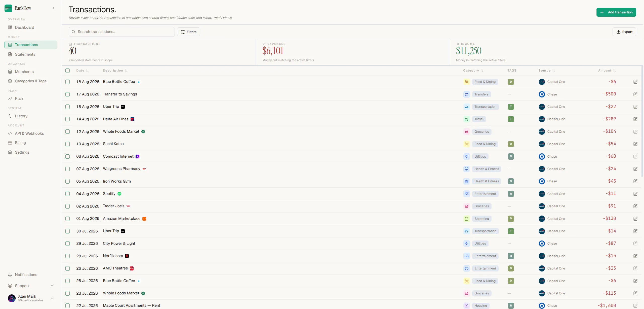
Task: Click the Utilities category for Comcast Internet
Action: pyautogui.click(x=480, y=157)
